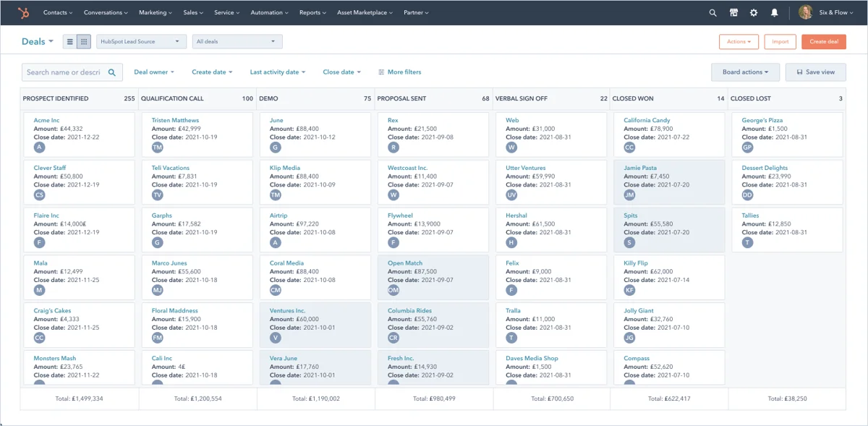Open the Sales menu
This screenshot has height=426, width=868.
pyautogui.click(x=193, y=12)
